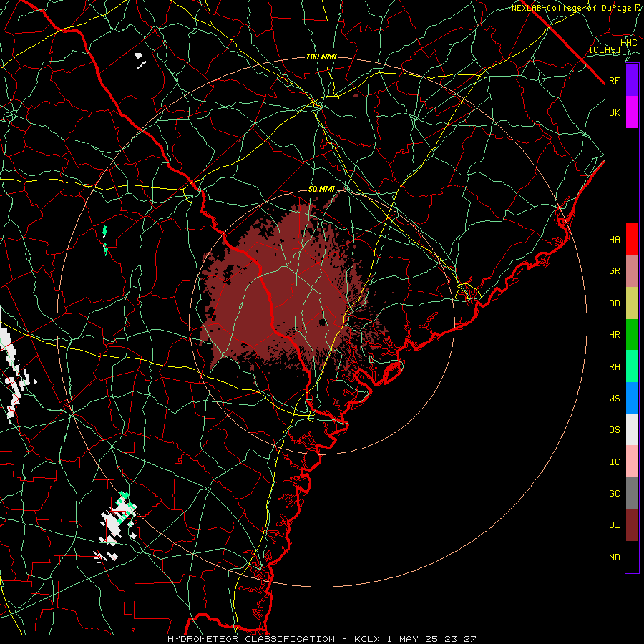644x644 pixels.
Task: Click the HHC product label
Action: (x=628, y=43)
